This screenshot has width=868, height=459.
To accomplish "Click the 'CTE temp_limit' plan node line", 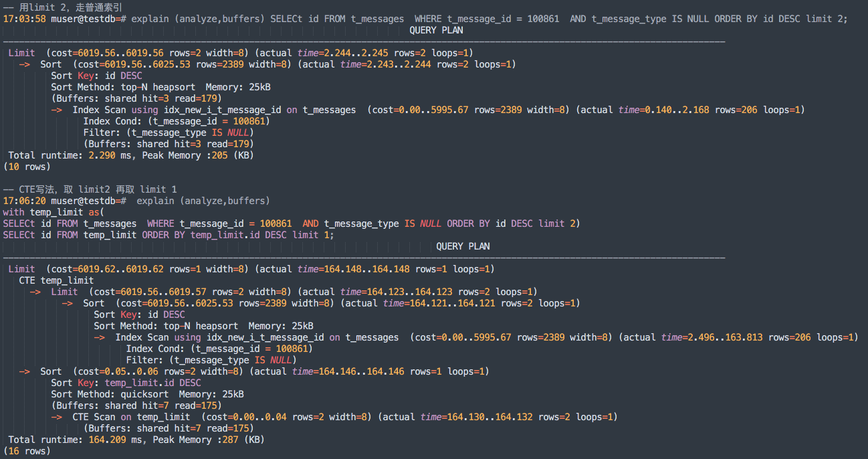I will [x=57, y=280].
